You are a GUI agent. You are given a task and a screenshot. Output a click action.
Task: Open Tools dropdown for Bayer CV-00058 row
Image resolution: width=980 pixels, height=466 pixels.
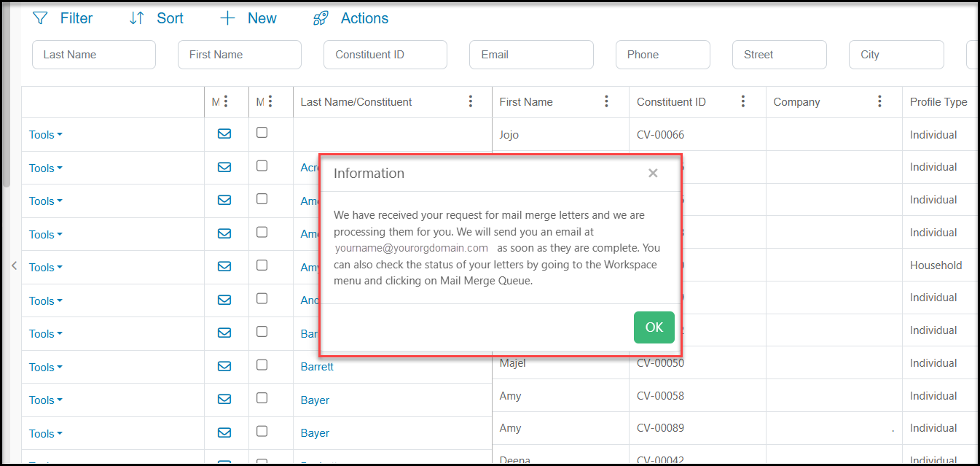(46, 400)
